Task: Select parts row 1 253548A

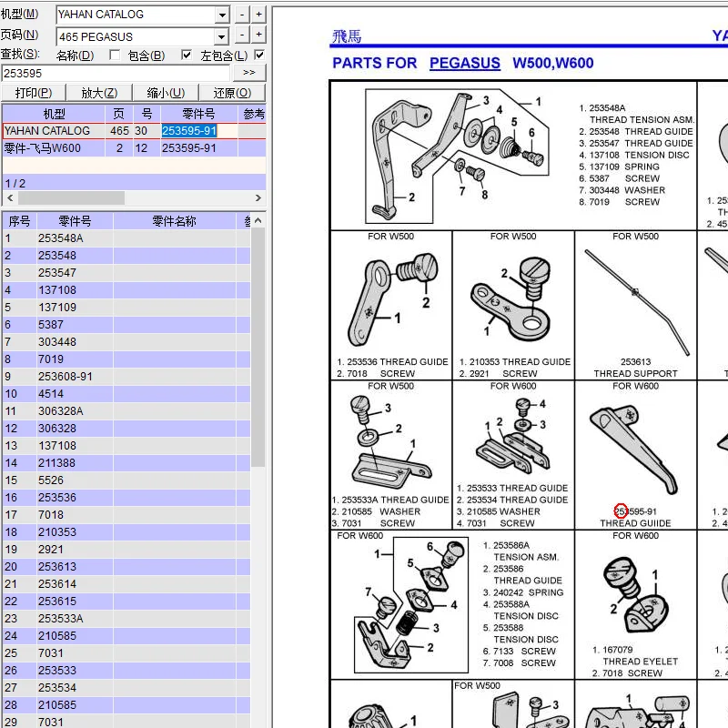Action: pyautogui.click(x=126, y=238)
